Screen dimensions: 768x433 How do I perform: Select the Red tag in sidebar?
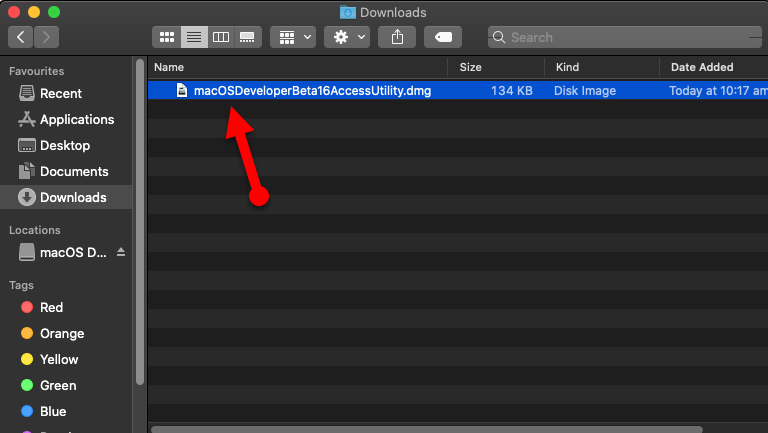pyautogui.click(x=51, y=307)
